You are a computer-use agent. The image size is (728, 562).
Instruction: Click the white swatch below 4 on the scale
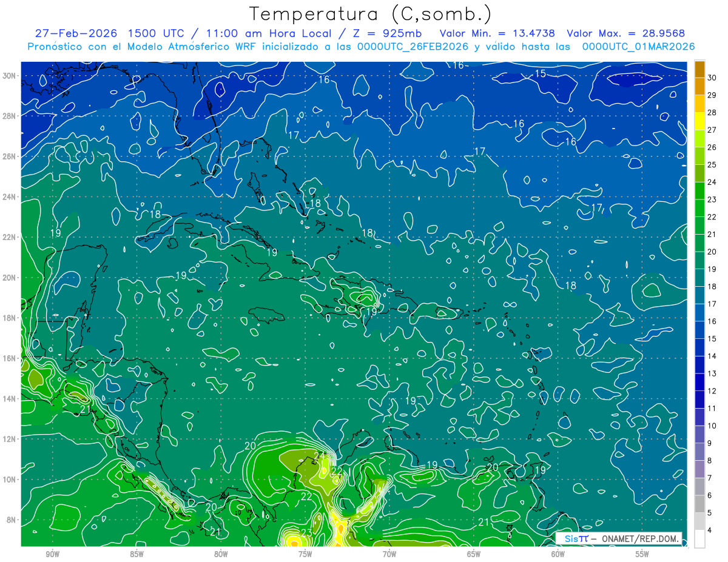tap(699, 539)
